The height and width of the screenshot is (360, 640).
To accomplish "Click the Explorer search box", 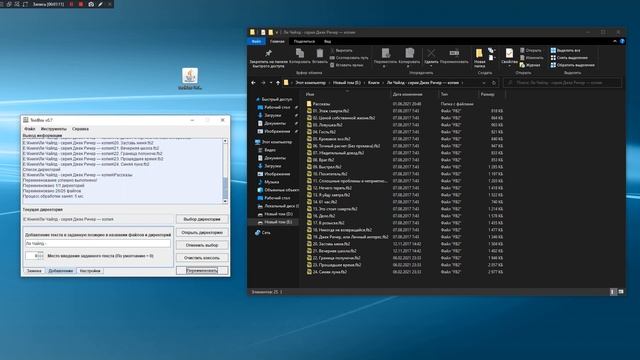I will 563,83.
